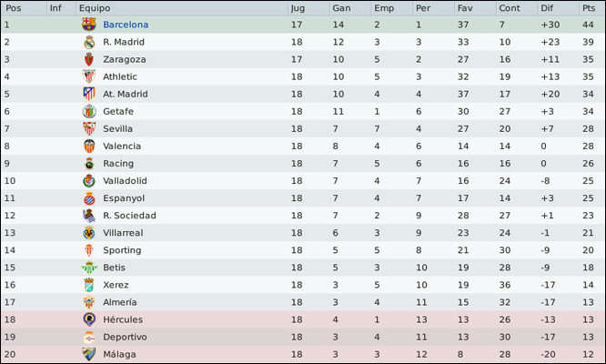Click the Villarreal yellow badge icon
Image resolution: width=606 pixels, height=364 pixels.
[89, 233]
